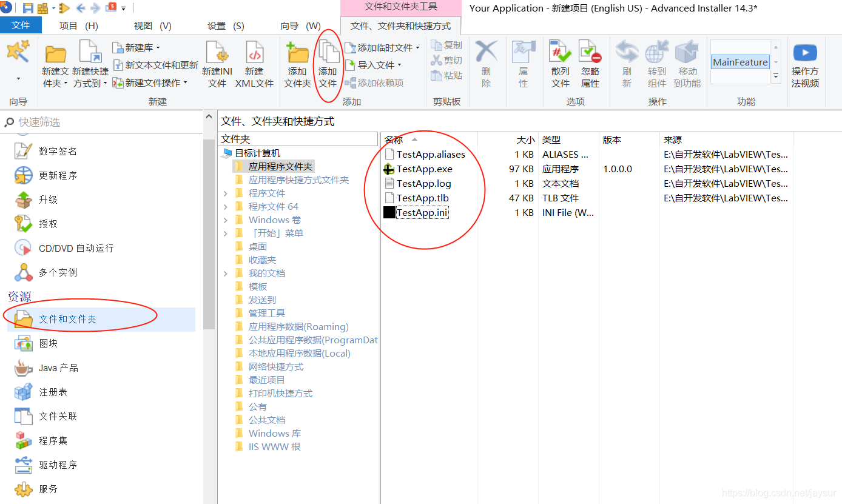This screenshot has height=504, width=842.
Task: Click New Text File and Updates (新文本文件和更新)
Action: [155, 65]
